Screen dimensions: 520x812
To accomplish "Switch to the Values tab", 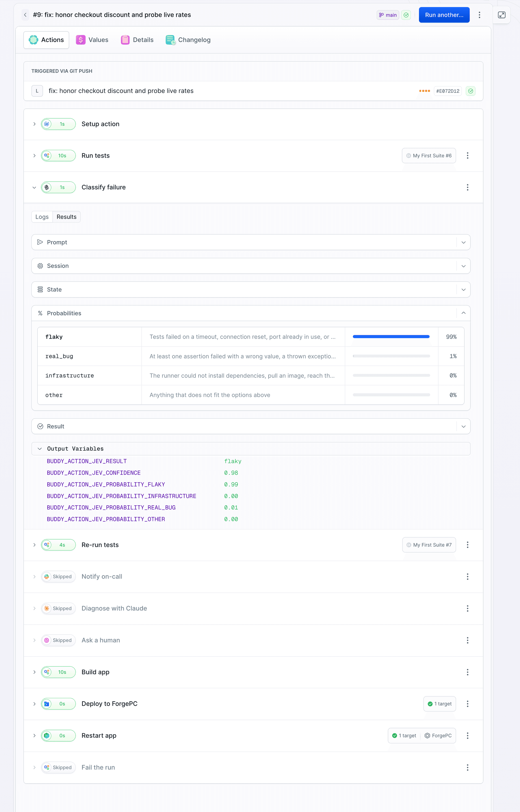I will tap(92, 40).
